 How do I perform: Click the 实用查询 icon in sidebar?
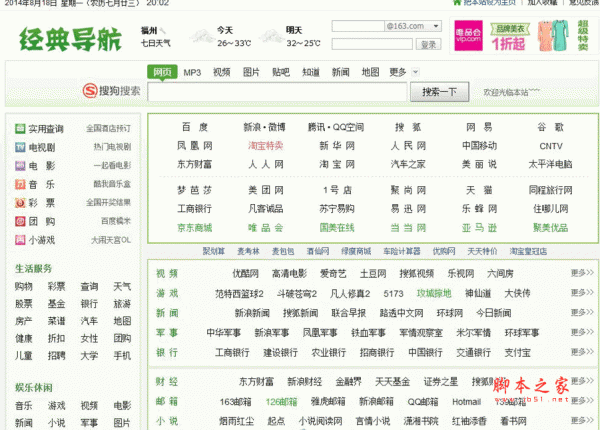[x=20, y=129]
